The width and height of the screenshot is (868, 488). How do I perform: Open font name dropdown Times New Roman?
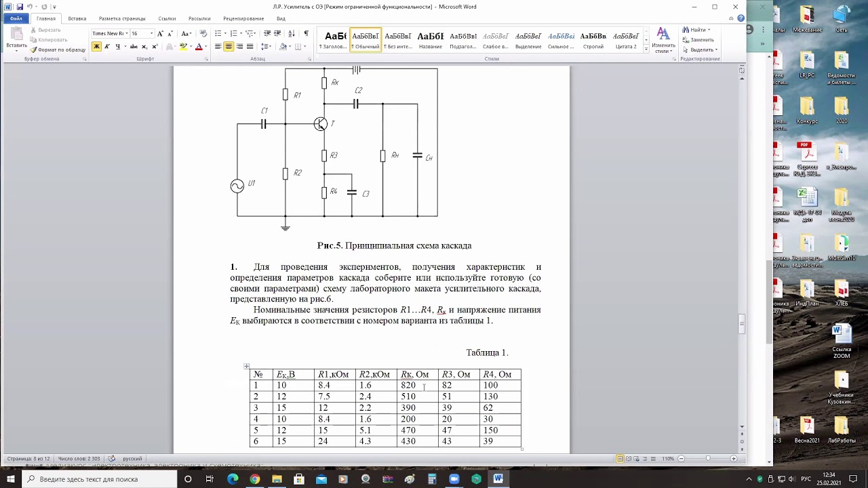[x=126, y=33]
